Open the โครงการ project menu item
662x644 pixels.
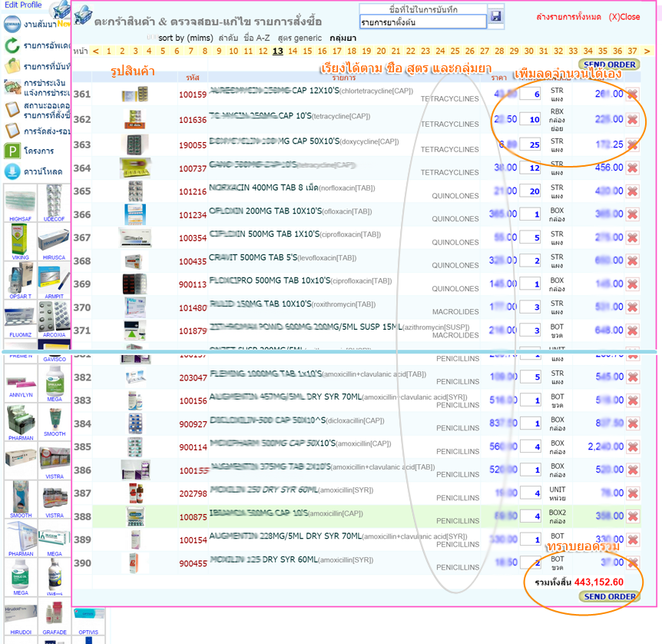(x=39, y=151)
